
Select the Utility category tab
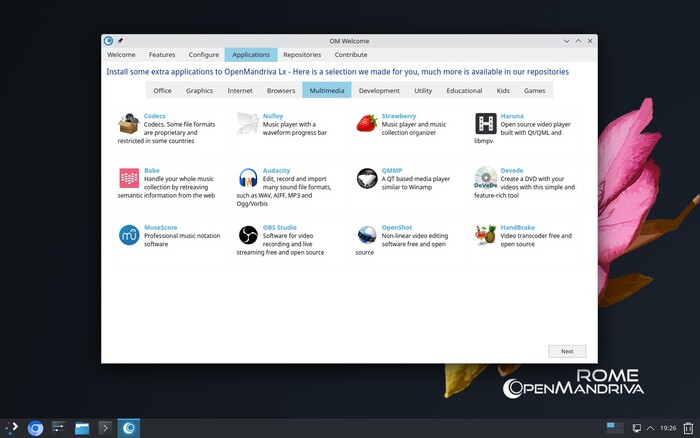423,90
